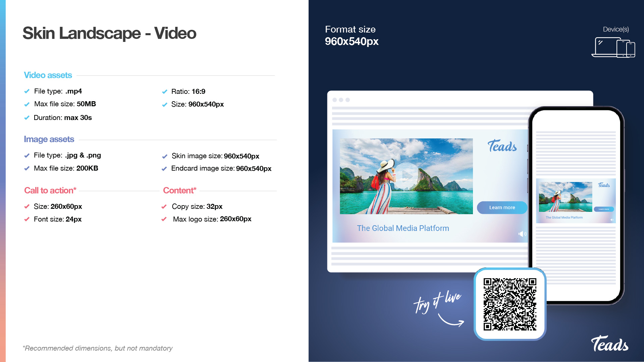Click the Teads logo in phone ad
Screen dimensions: 644x362
pyautogui.click(x=604, y=185)
